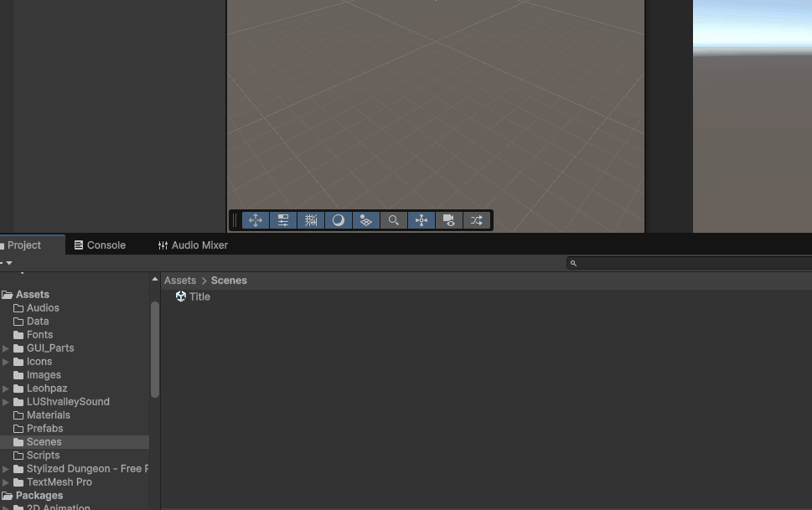Click the crossed-arrows shuffle icon in overlay bar

477,220
